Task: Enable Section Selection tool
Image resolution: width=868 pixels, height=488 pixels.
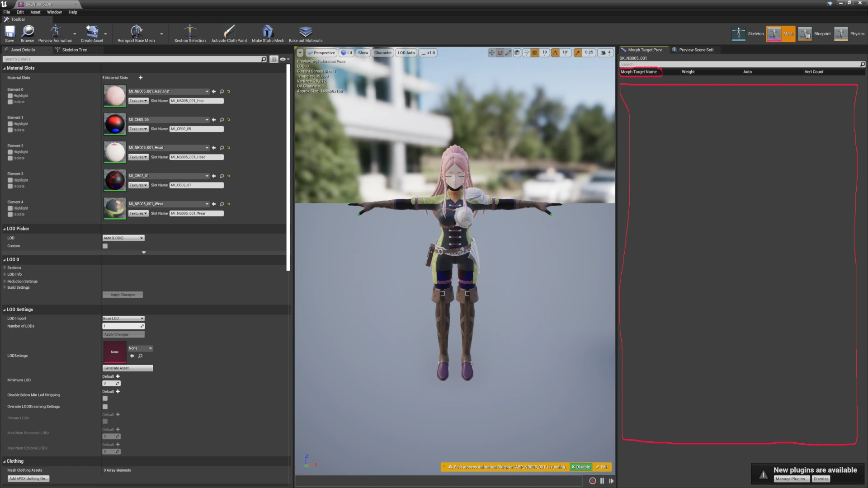Action: (x=190, y=33)
